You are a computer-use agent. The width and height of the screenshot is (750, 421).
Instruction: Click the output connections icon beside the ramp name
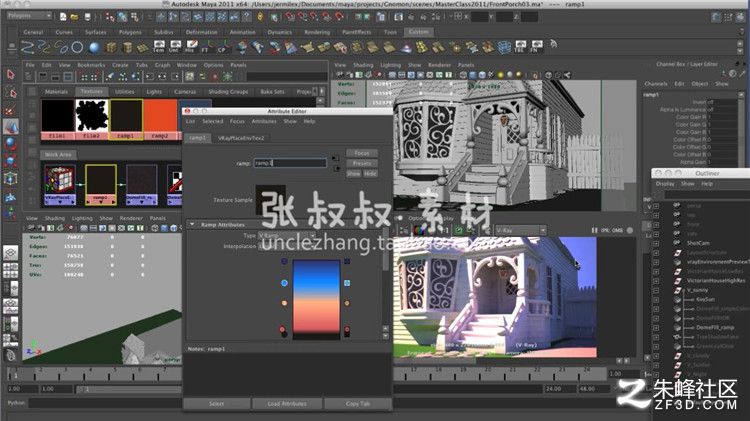(x=337, y=168)
